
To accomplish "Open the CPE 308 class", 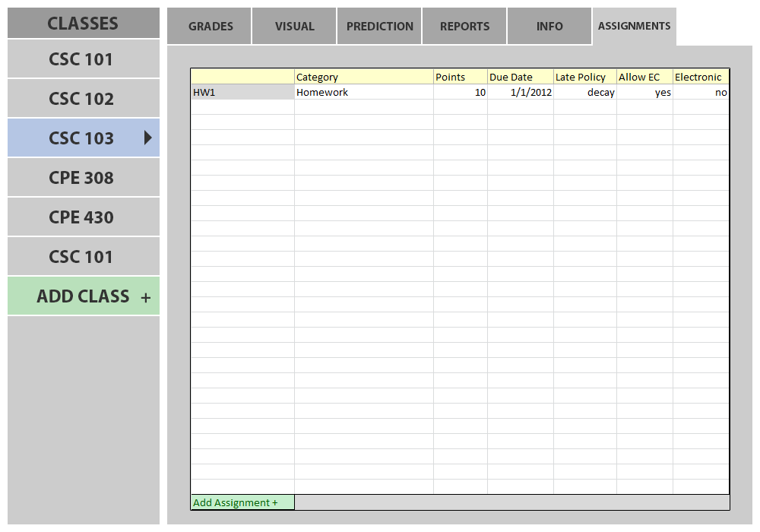I will coord(82,178).
